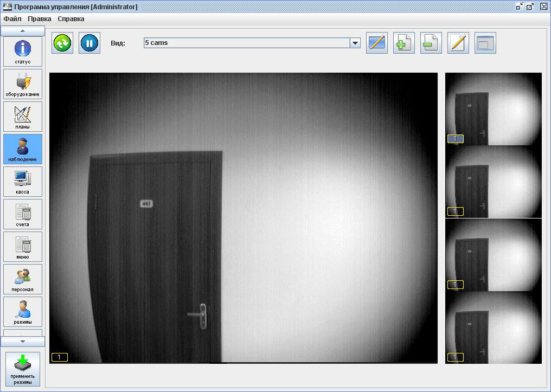This screenshot has width=551, height=392.
Task: Click the sidebar scroll-down arrow
Action: (x=22, y=342)
